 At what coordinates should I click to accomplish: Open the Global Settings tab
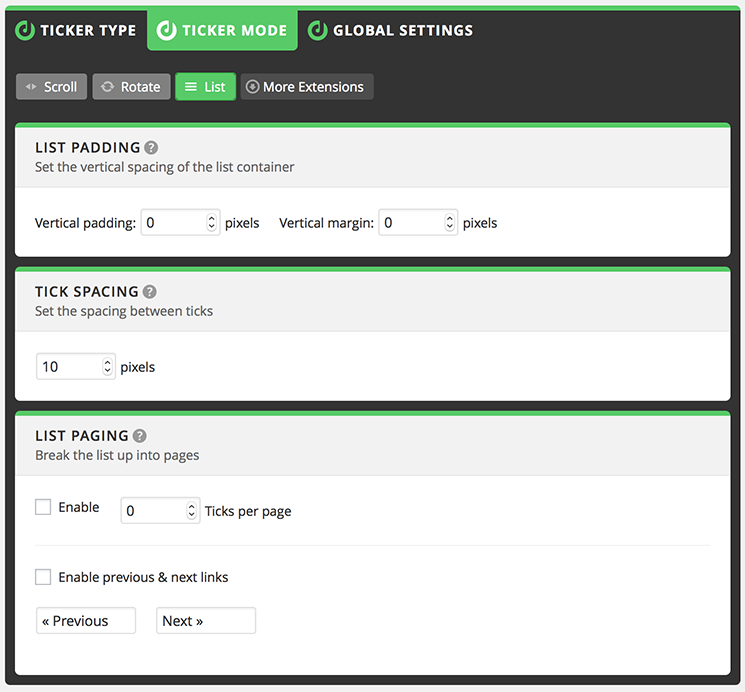pyautogui.click(x=391, y=30)
